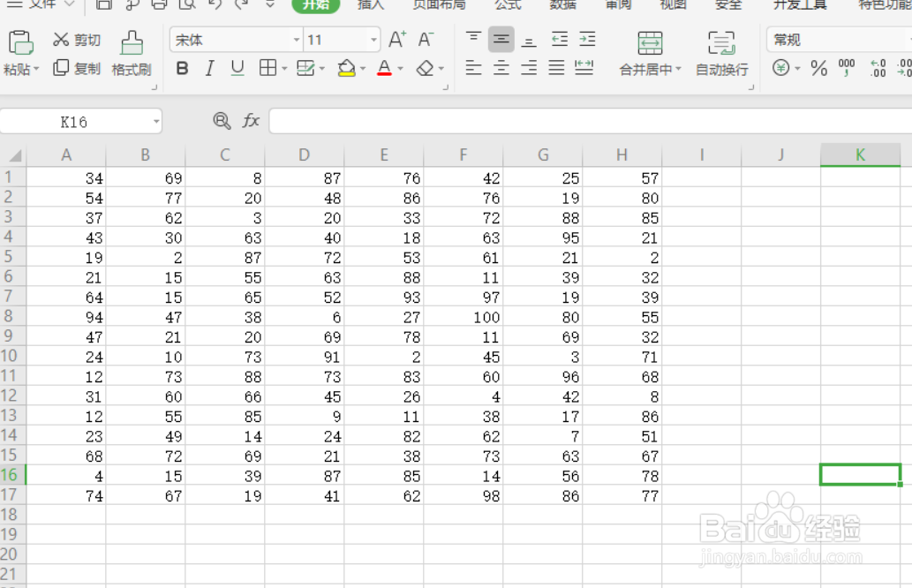Viewport: 912px width, 588px height.
Task: Select column H header
Action: 622,155
